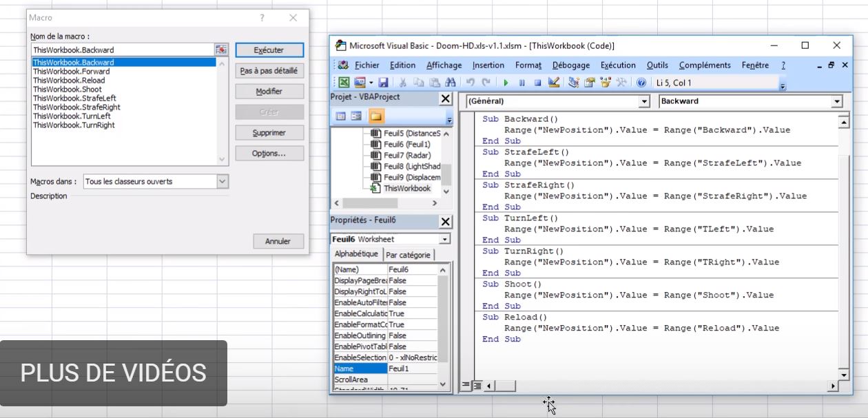
Task: Click the Exécuter button
Action: tap(269, 50)
